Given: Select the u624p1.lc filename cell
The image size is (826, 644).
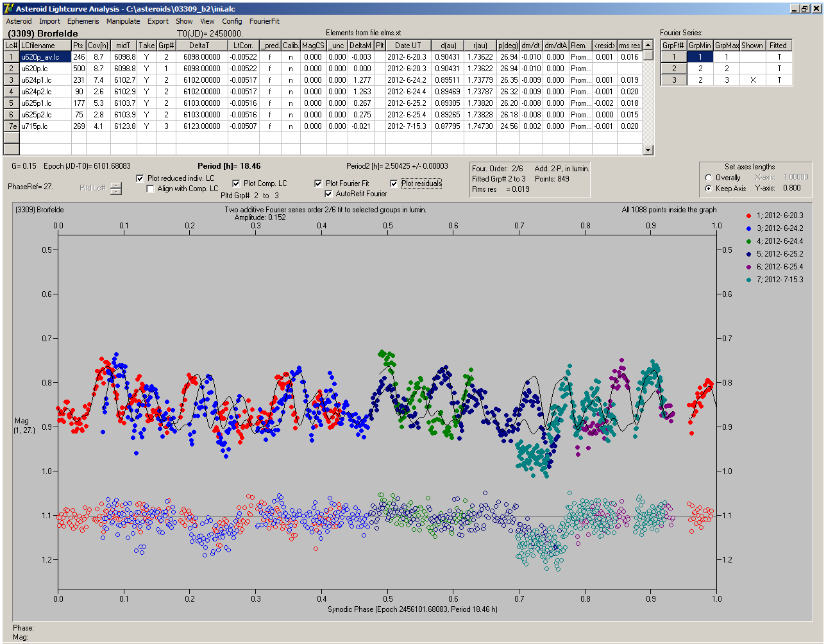Looking at the screenshot, I should (45, 80).
